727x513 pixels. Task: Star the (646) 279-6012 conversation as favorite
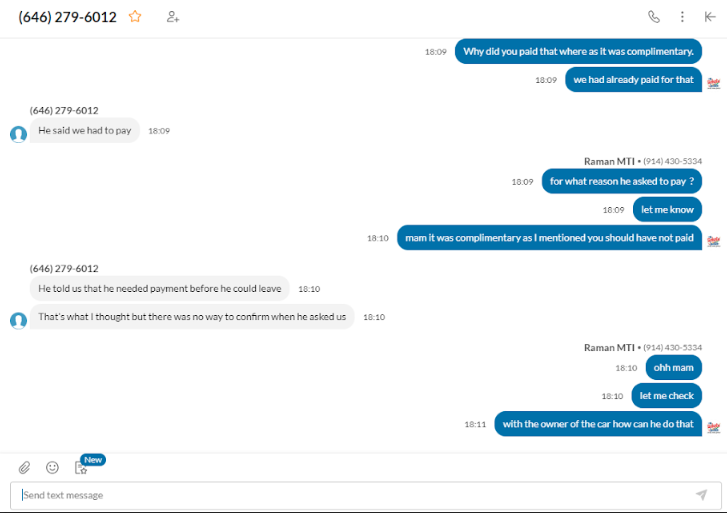135,17
